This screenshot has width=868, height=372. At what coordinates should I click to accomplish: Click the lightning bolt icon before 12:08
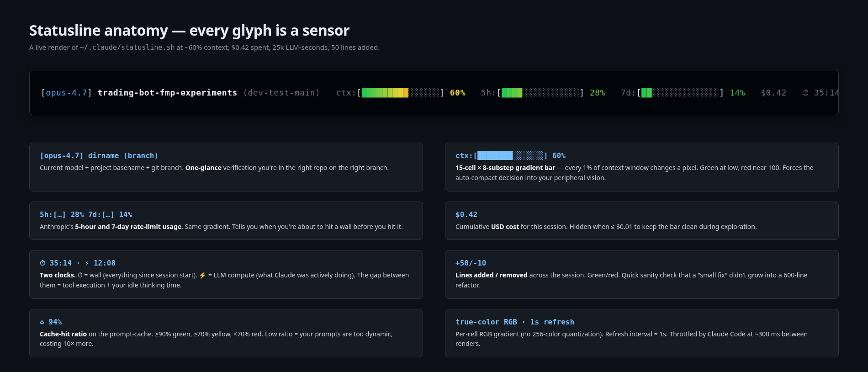click(87, 263)
